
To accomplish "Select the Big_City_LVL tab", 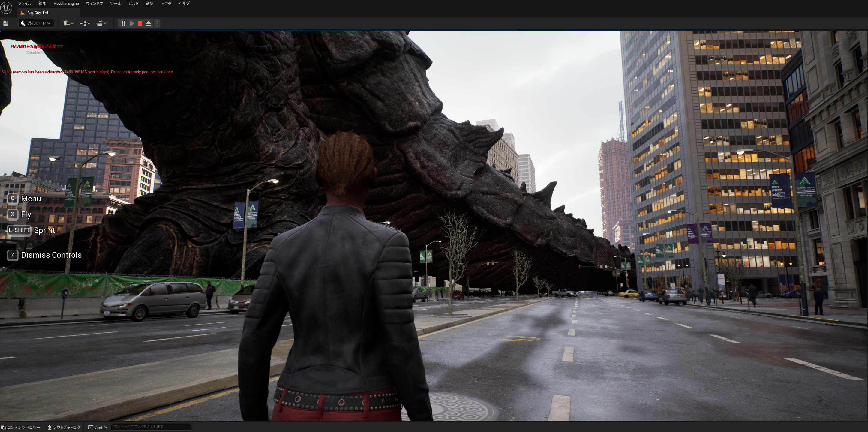I will [38, 13].
